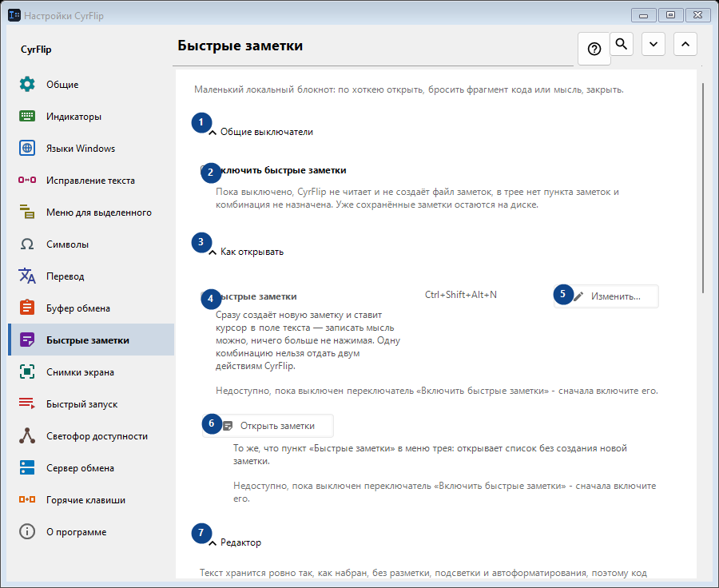Maximize the Настройки CyrFlip window
Screen dimensions: 719x588
coord(670,15)
